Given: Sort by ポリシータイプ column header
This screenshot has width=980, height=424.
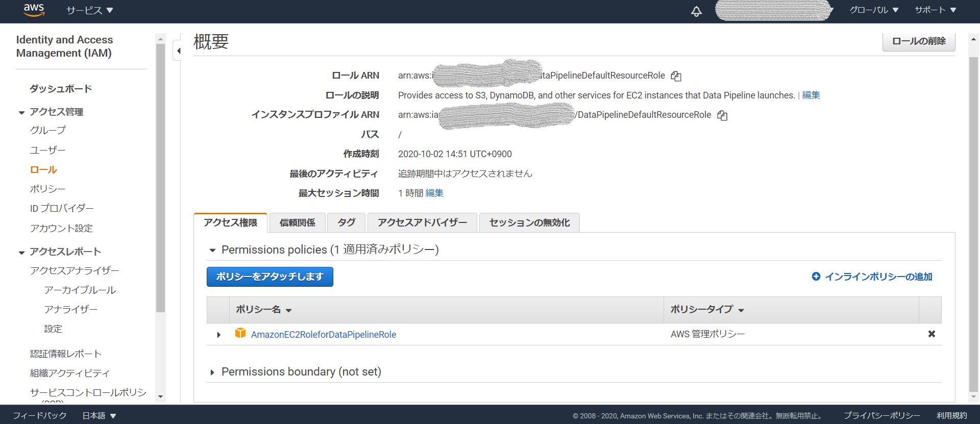Looking at the screenshot, I should 707,310.
